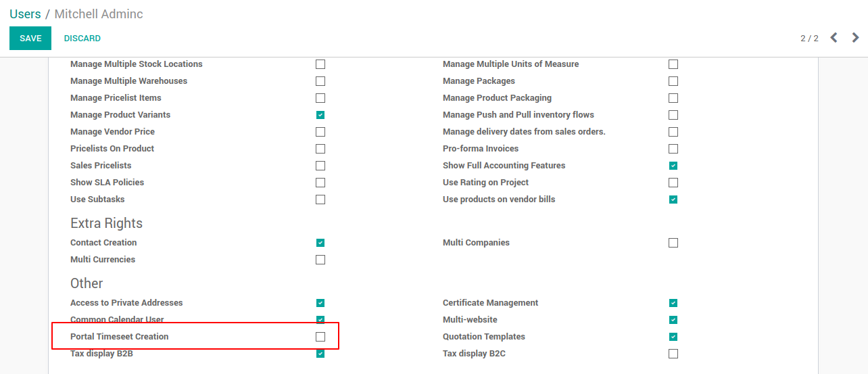Toggle Use Subtasks checkbox
868x374 pixels.
[x=320, y=200]
